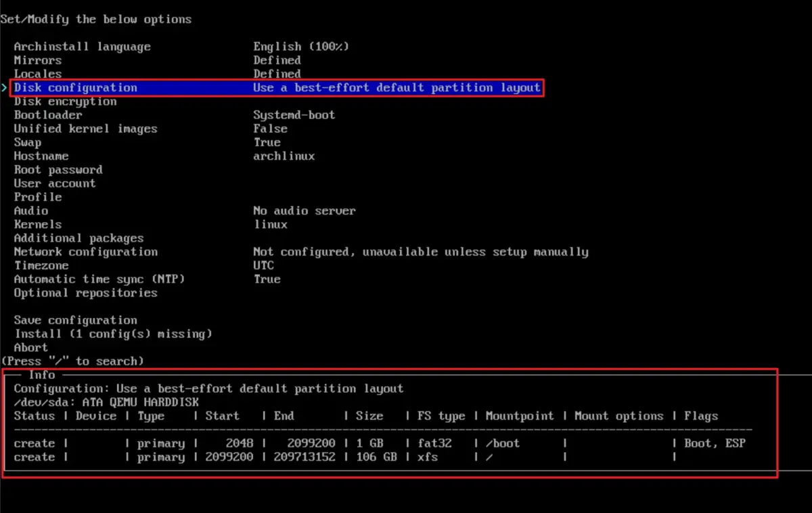Choose Save configuration
This screenshot has width=812, height=513.
point(75,320)
